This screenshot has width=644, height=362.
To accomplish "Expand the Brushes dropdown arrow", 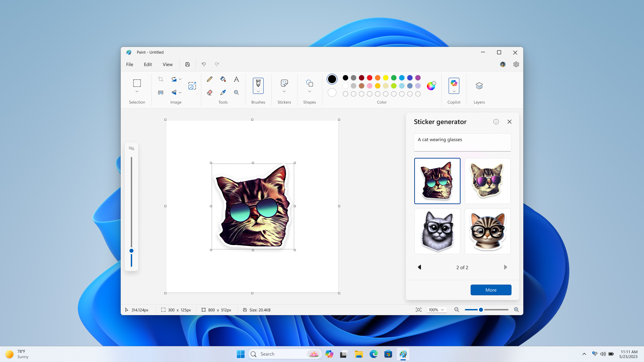I will [258, 92].
